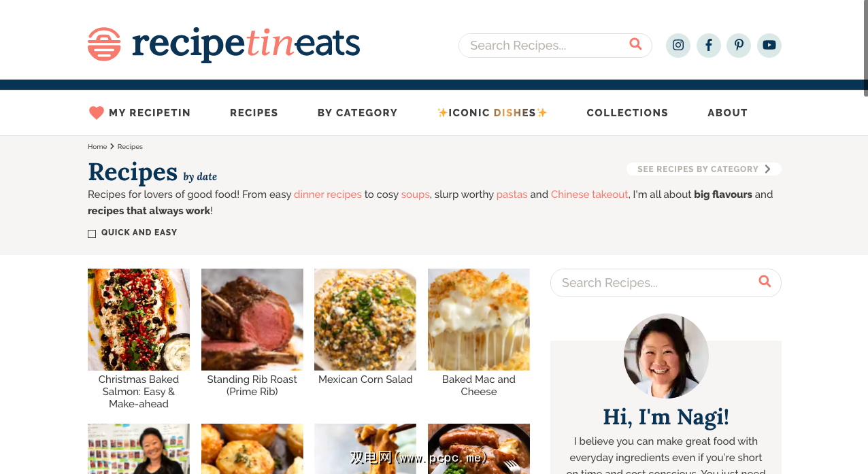Click the Home breadcrumb link
Screen dimensions: 868x474
97,147
